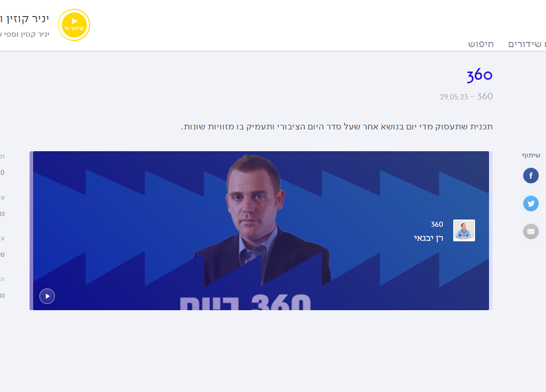Share the episode by email icon
Viewport: 546px width, 392px height.
530,231
